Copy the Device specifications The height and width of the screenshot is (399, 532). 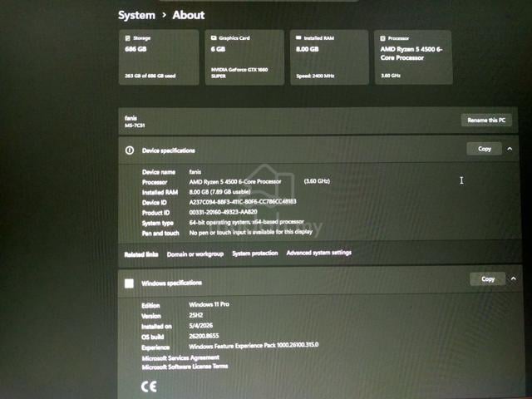coord(484,149)
